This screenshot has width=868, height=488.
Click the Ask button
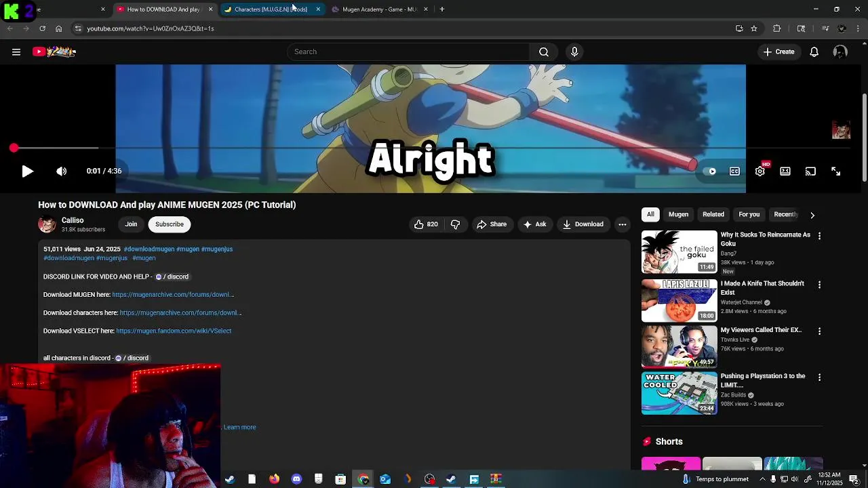(x=534, y=224)
